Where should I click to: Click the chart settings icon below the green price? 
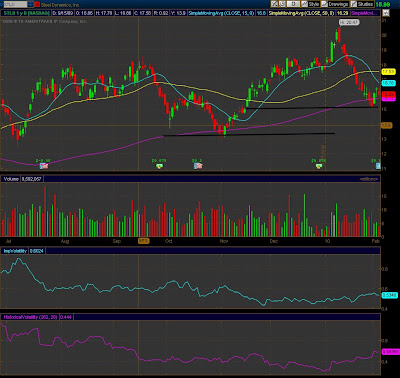point(386,13)
